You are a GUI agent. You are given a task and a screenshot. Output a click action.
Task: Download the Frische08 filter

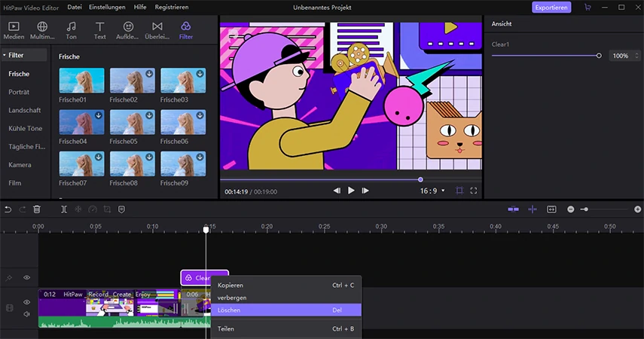pos(149,157)
